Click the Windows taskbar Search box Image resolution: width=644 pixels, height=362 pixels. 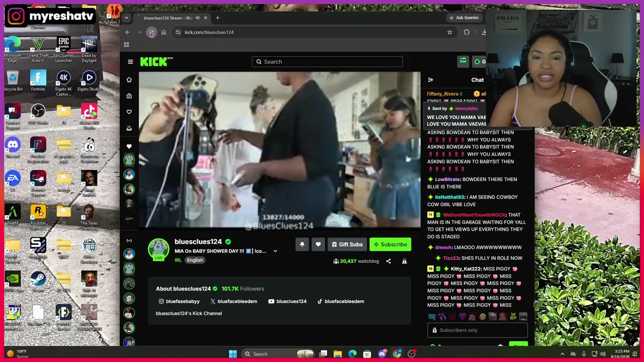277,354
